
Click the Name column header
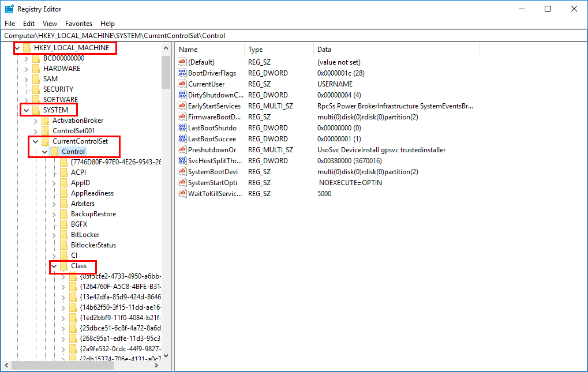tap(188, 50)
